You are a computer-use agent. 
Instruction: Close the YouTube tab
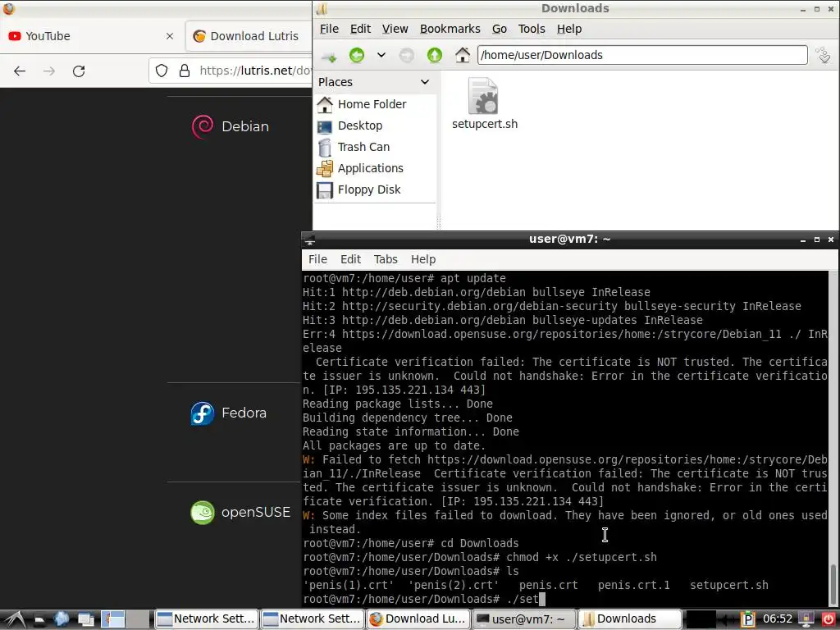170,36
